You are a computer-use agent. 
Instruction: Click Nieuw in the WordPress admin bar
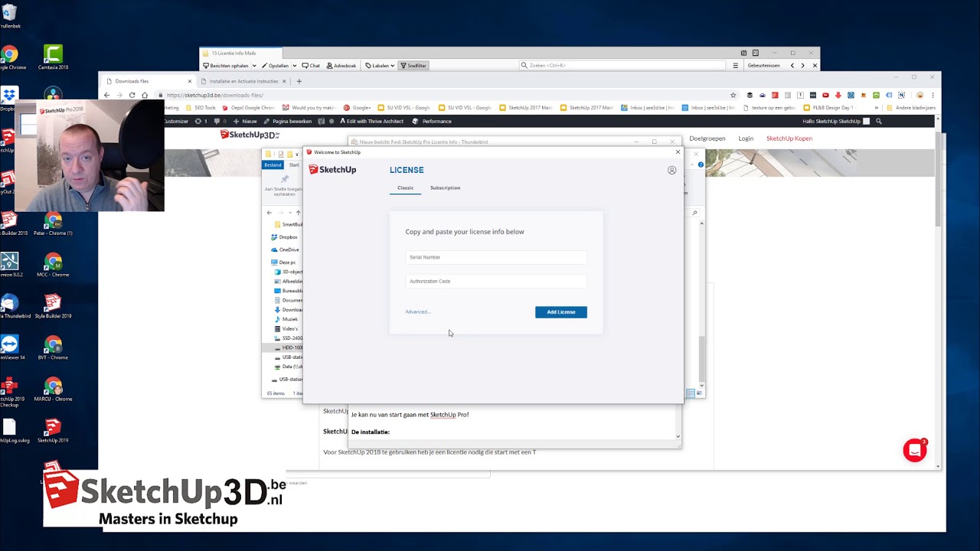(246, 121)
